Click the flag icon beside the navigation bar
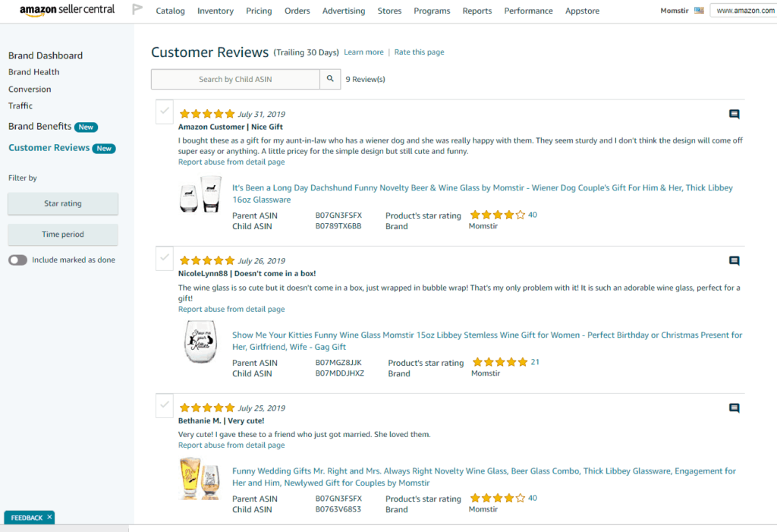 coord(137,10)
